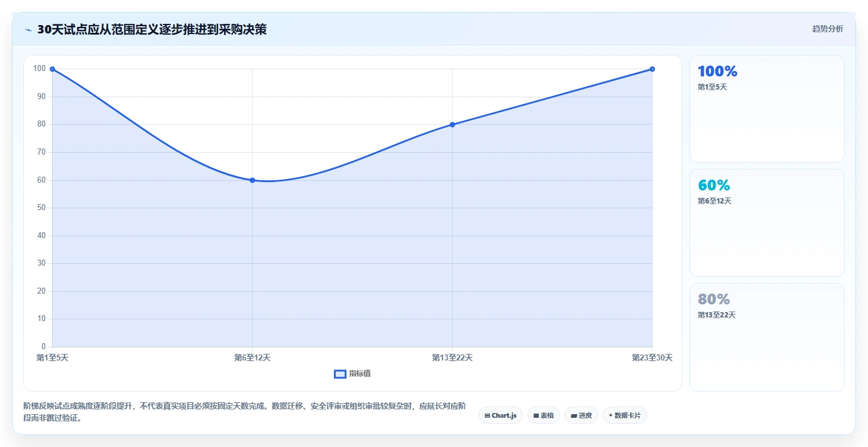This screenshot has height=447, width=868.
Task: Click the 指标值 legend color box
Action: (340, 374)
